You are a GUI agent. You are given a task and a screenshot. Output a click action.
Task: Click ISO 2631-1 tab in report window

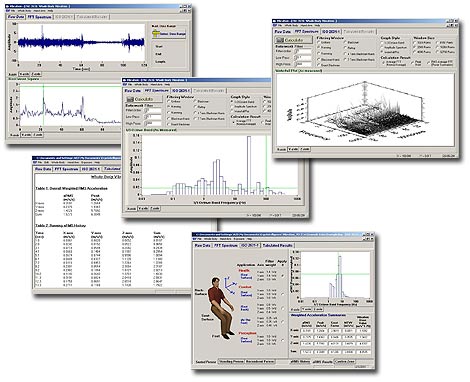[91, 169]
